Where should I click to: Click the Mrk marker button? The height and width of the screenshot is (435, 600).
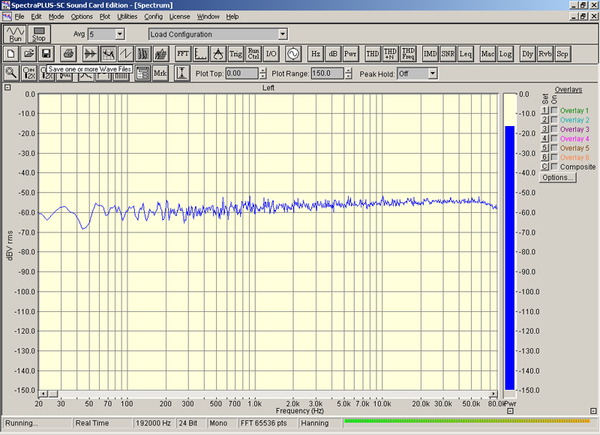(160, 73)
